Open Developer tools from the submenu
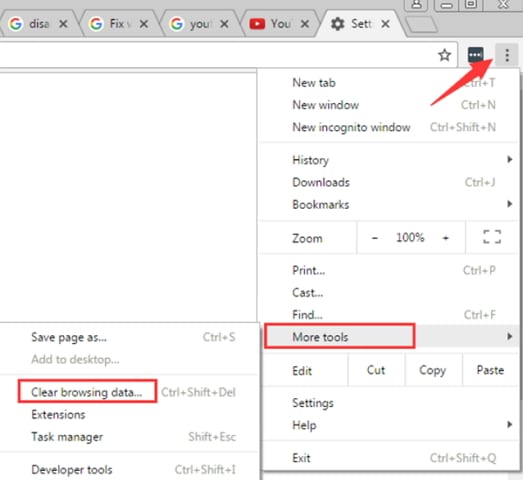Viewport: 523px width, 480px height. [x=129, y=470]
